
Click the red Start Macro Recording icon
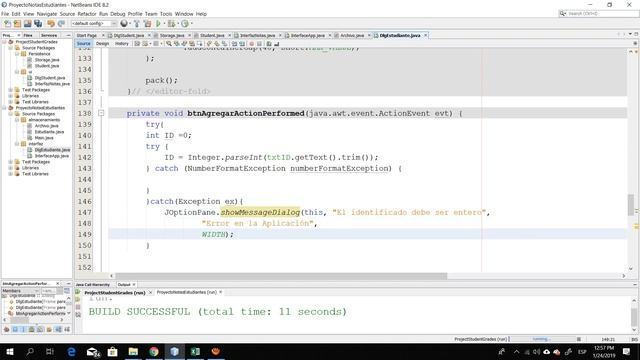(x=251, y=44)
